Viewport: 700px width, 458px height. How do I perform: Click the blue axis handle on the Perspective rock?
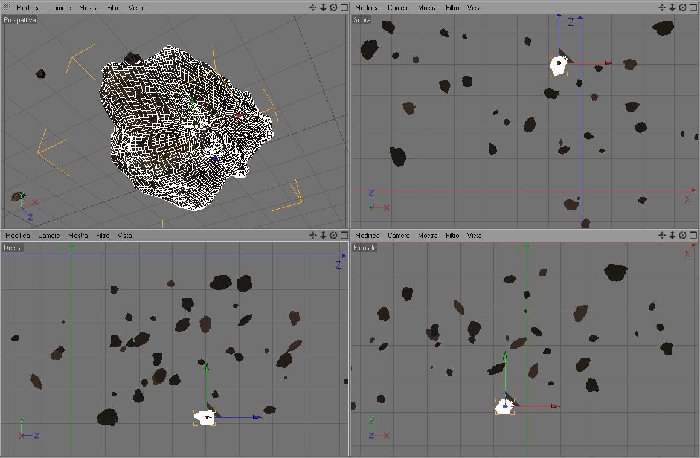point(216,158)
